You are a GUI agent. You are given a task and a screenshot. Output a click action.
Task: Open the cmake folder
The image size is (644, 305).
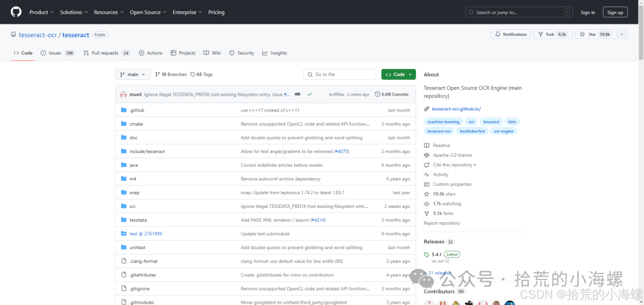click(x=137, y=124)
